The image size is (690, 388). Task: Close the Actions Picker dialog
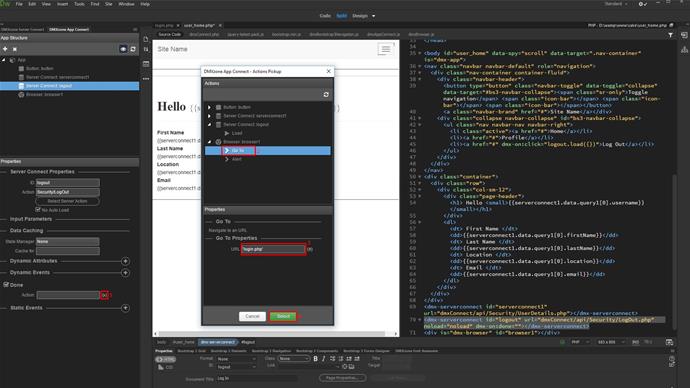point(328,71)
